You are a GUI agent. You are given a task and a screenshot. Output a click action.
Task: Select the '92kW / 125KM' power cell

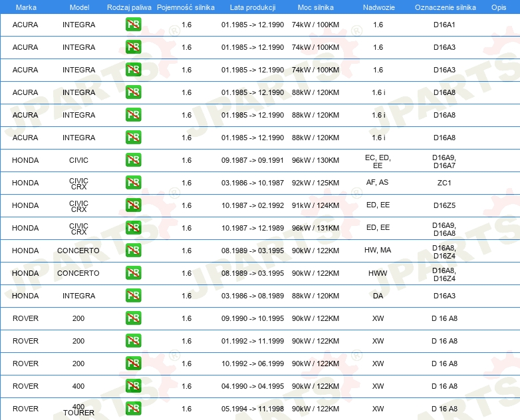click(x=315, y=183)
